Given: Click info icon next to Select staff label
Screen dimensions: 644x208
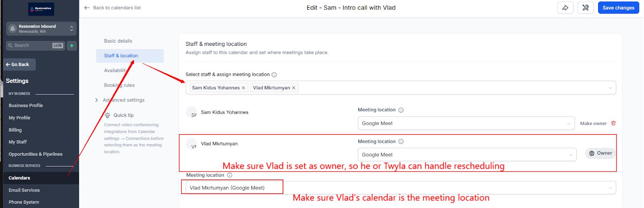Looking at the screenshot, I should pyautogui.click(x=274, y=75).
